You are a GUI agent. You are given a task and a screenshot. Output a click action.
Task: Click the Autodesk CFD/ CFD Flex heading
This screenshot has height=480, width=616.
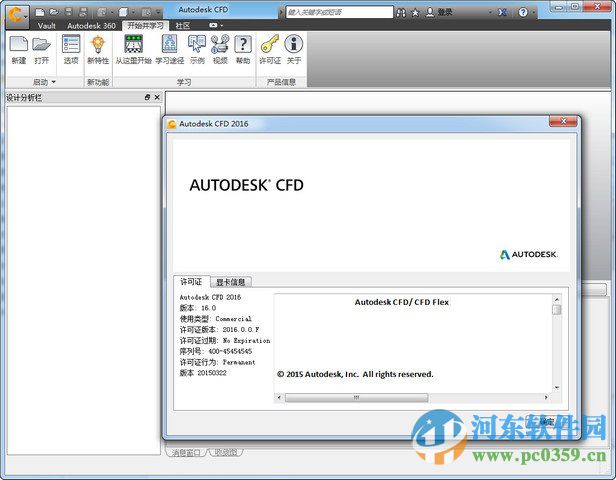402,302
